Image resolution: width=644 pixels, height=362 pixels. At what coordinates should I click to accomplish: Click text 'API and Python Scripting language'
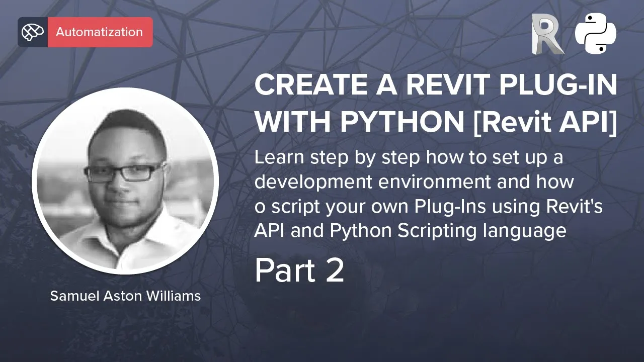(411, 231)
